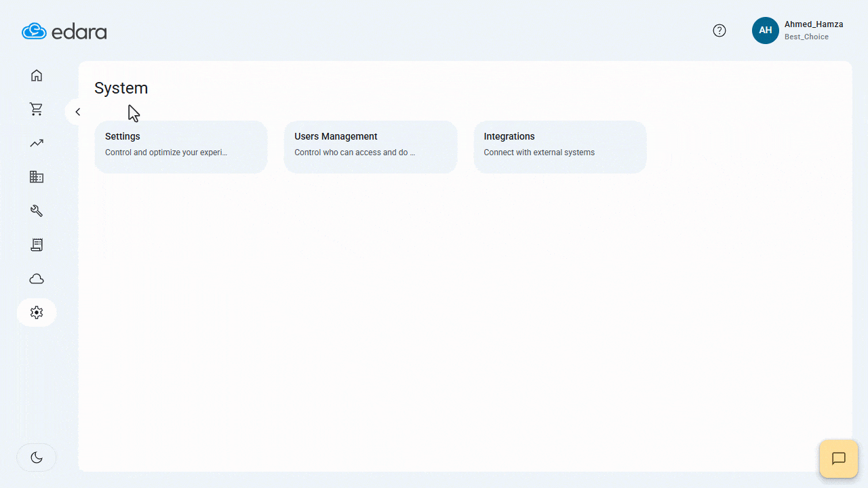Open the trending chart sidebar icon
The height and width of the screenshot is (488, 868).
37,143
